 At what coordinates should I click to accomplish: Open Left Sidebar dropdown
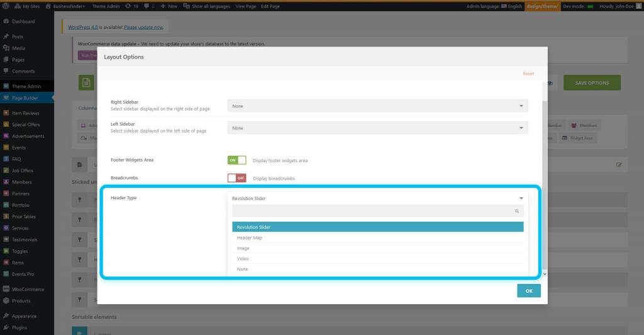377,128
